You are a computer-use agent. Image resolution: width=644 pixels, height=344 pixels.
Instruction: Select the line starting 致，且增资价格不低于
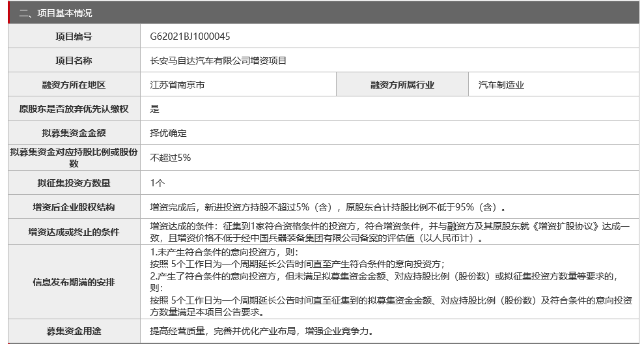[x=316, y=238]
